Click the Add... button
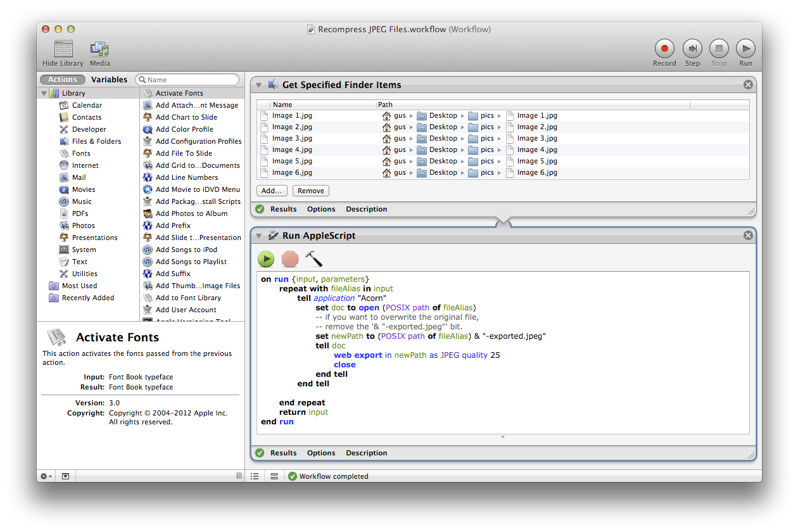The image size is (798, 532). 272,191
